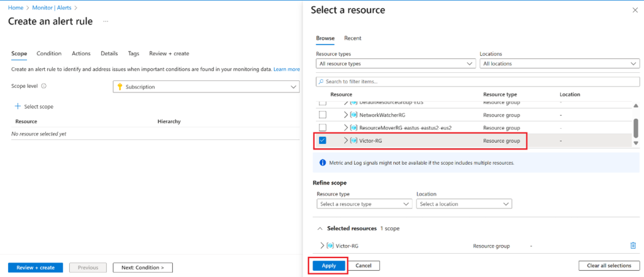This screenshot has height=277, width=644.
Task: Click the NetworkWatcherRG resource group icon
Action: point(353,115)
